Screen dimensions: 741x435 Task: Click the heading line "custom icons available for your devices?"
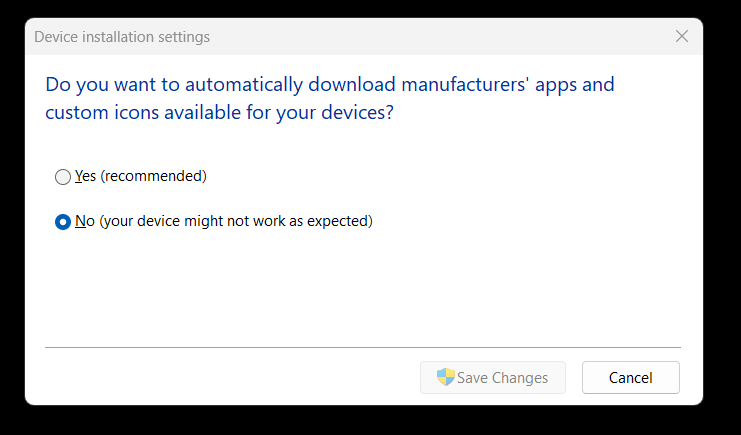click(x=219, y=113)
